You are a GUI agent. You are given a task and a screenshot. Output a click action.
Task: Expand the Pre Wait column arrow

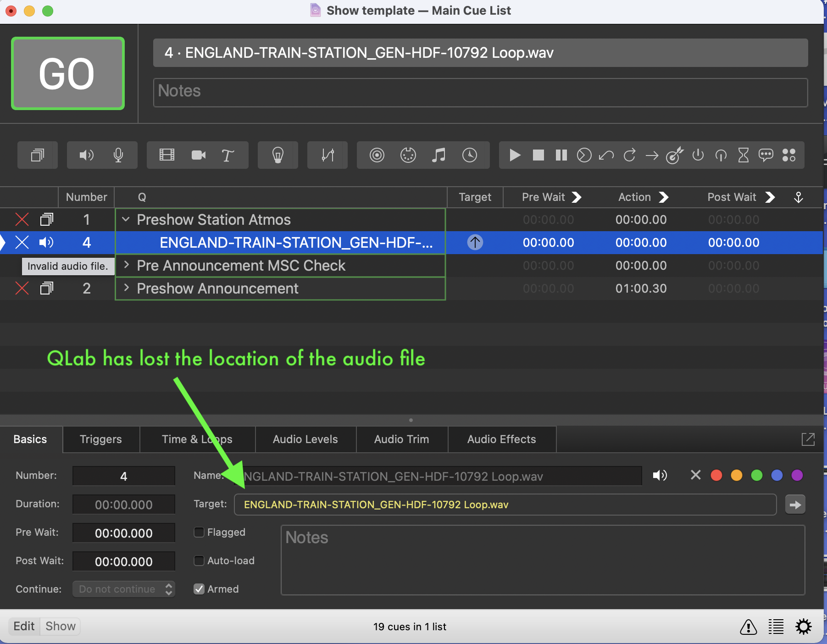point(577,197)
